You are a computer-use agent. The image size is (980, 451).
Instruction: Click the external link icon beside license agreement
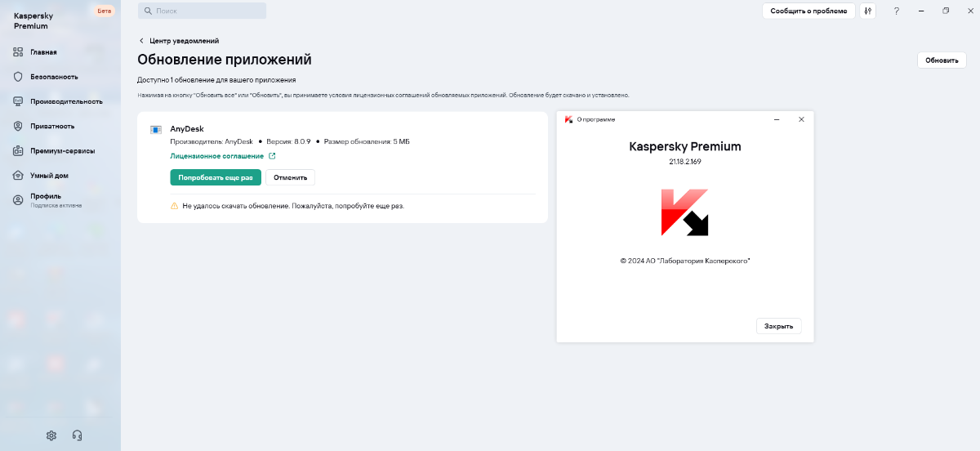click(x=272, y=156)
